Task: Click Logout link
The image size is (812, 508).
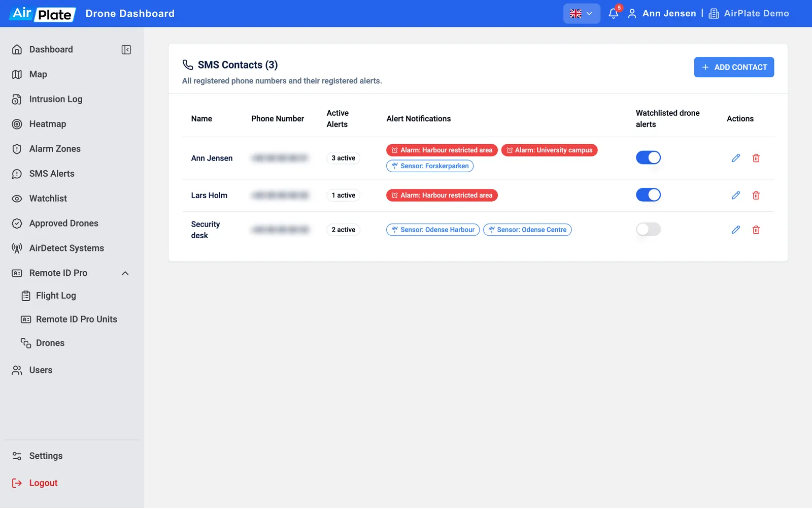Action: [43, 483]
